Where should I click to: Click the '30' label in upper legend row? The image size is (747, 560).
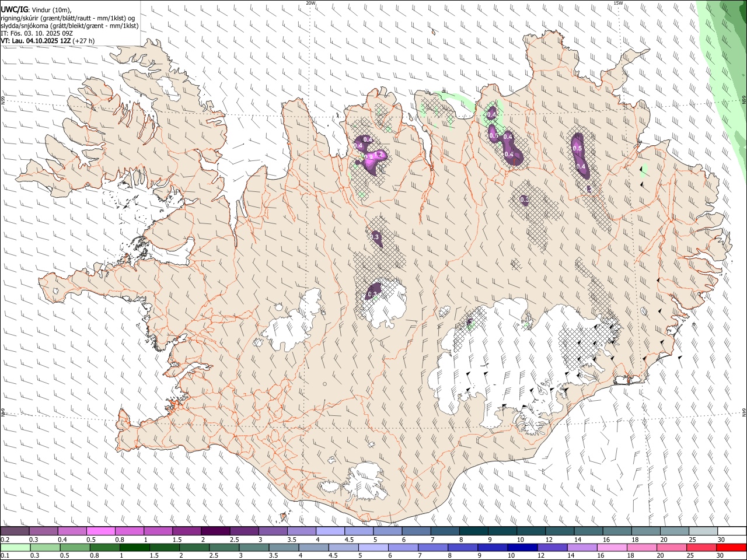pos(721,540)
